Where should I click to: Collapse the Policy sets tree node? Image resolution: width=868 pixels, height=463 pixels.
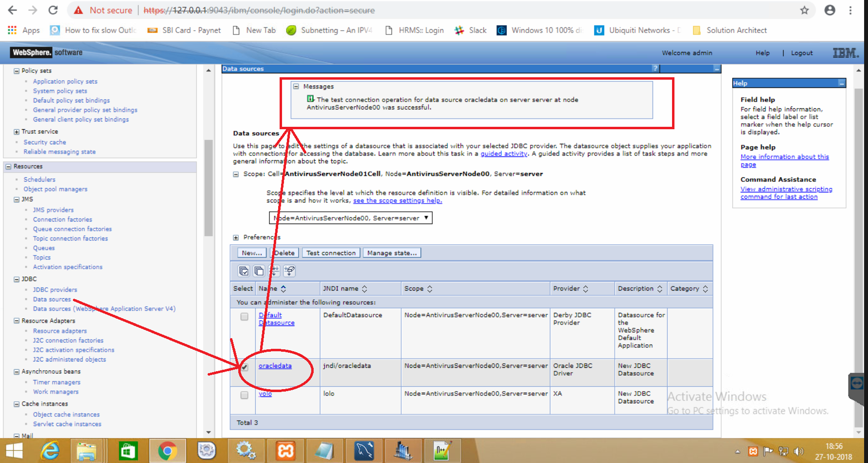tap(17, 71)
